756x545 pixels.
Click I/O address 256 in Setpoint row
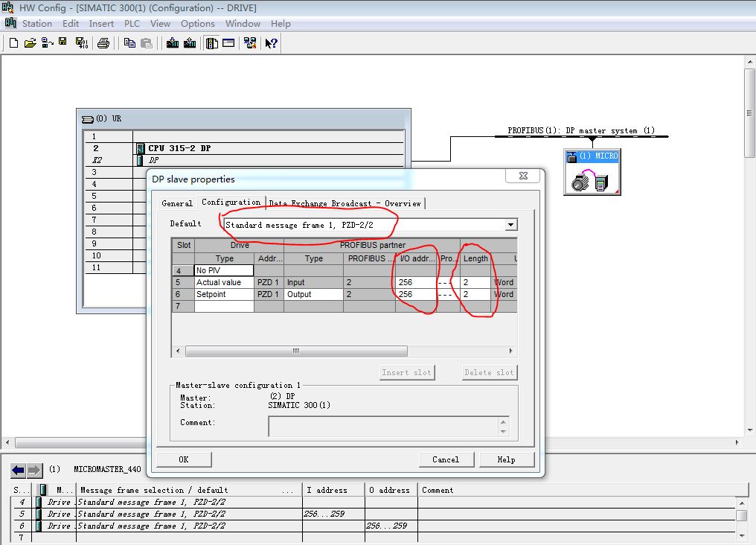[416, 294]
